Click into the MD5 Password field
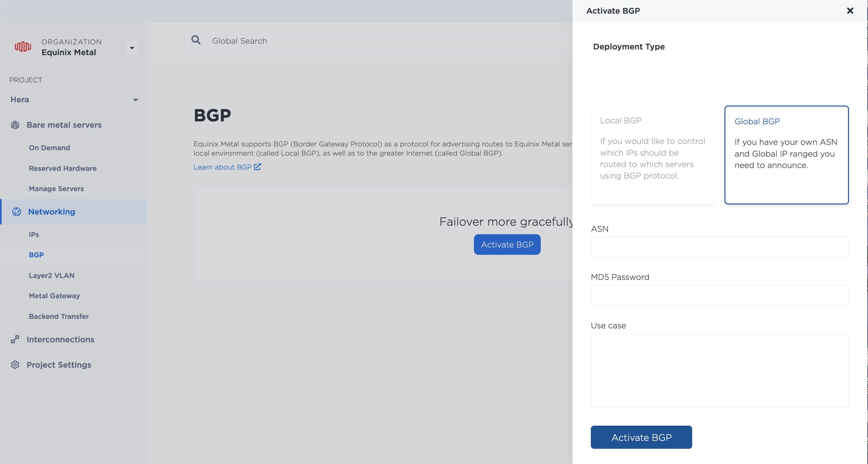 (719, 295)
